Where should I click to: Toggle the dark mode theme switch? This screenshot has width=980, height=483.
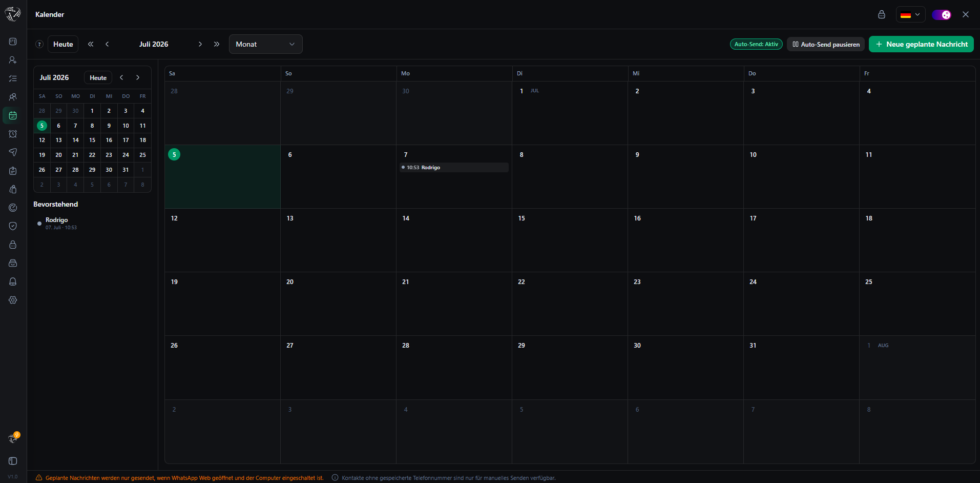pos(942,14)
